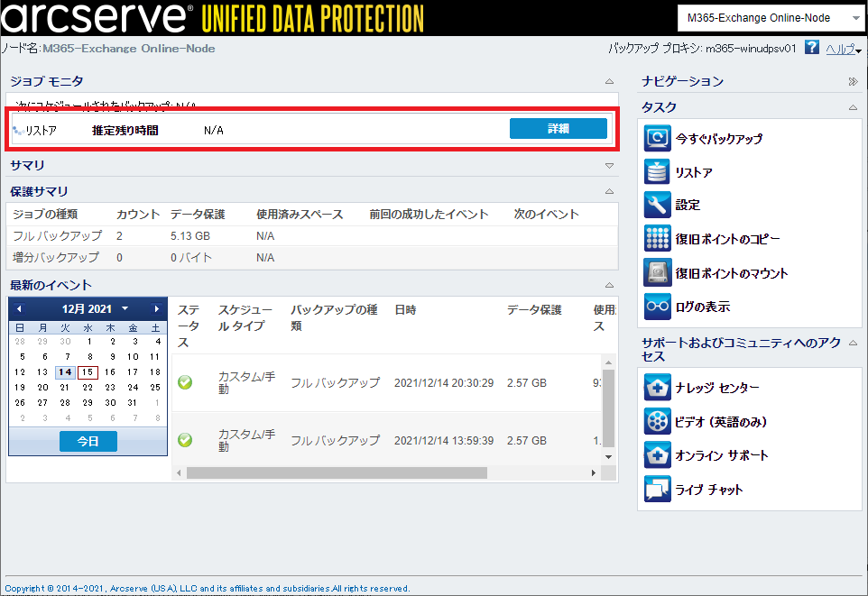Open Online Support (オンライン サポート) icon
868x596 pixels.
click(657, 455)
